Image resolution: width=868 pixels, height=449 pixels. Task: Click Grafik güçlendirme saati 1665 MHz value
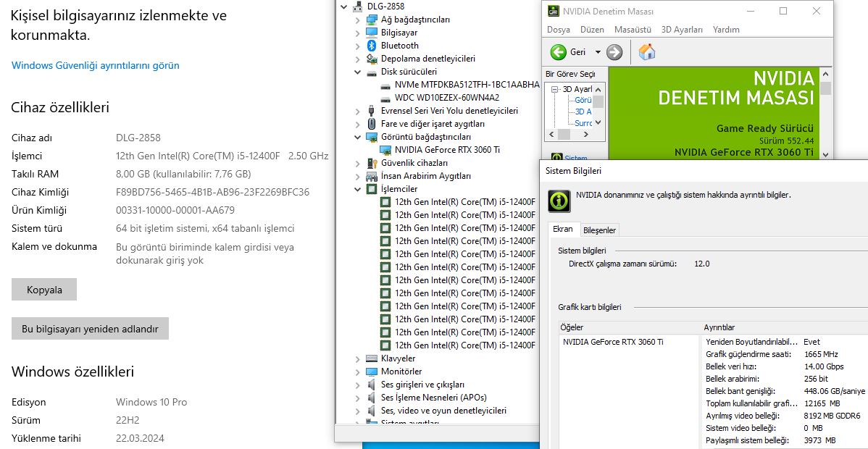point(821,354)
